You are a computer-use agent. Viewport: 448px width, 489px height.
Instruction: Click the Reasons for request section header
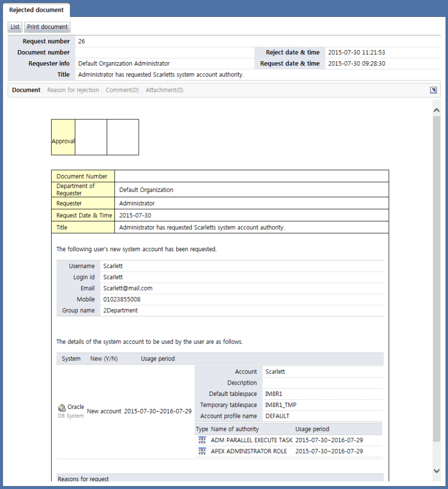click(x=83, y=479)
